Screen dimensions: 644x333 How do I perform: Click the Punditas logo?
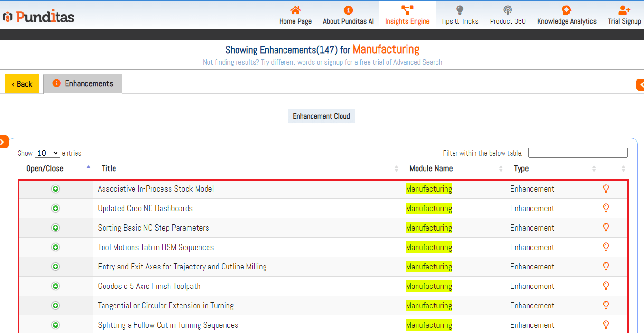tap(39, 17)
